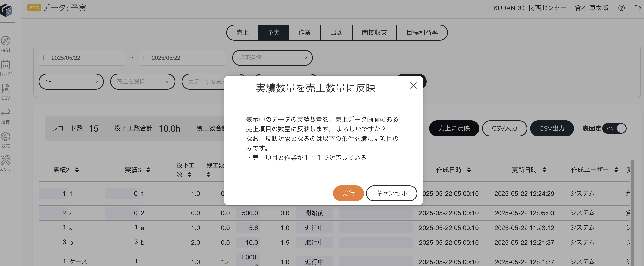
Task: Click the 投下工数合計 10.0h summary
Action: [x=147, y=128]
